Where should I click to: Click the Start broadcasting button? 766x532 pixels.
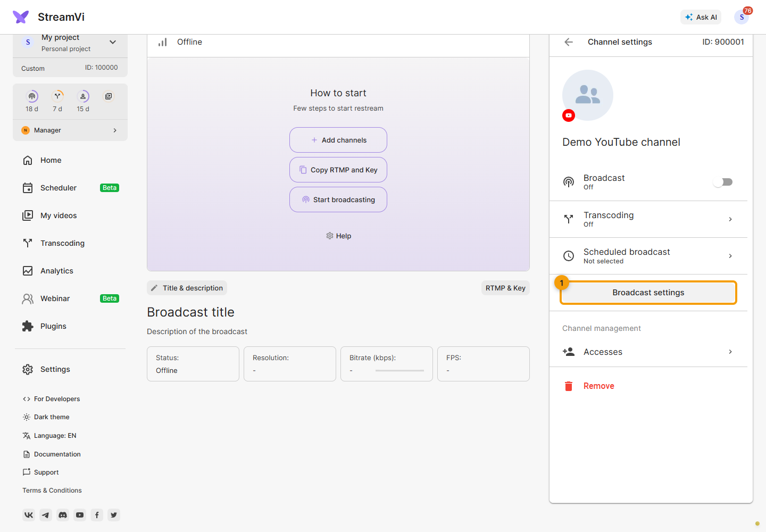coord(338,199)
